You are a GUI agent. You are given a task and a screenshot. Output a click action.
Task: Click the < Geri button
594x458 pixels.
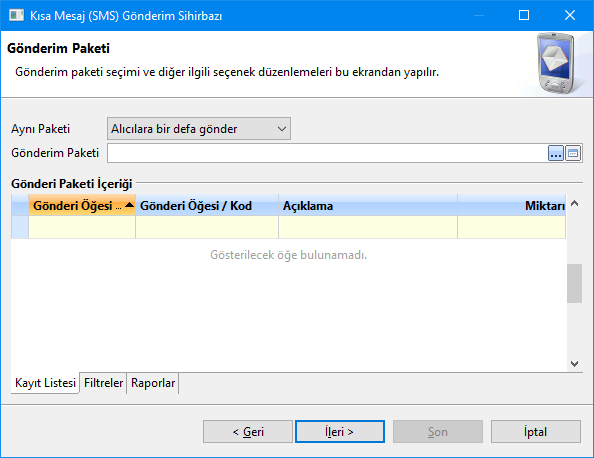pyautogui.click(x=248, y=431)
